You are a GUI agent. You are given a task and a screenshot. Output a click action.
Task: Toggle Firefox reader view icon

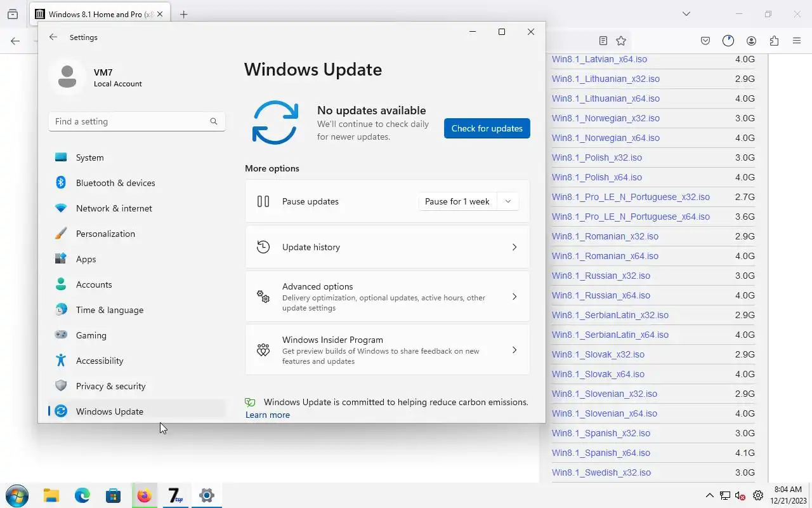click(603, 41)
